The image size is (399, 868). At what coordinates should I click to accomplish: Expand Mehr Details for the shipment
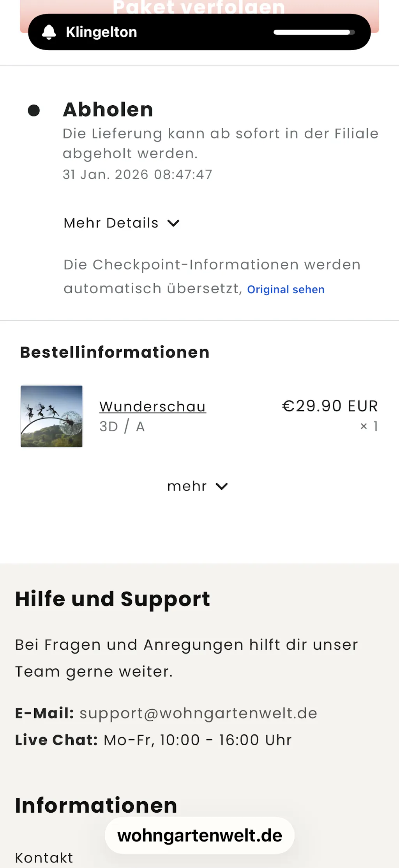tap(111, 223)
